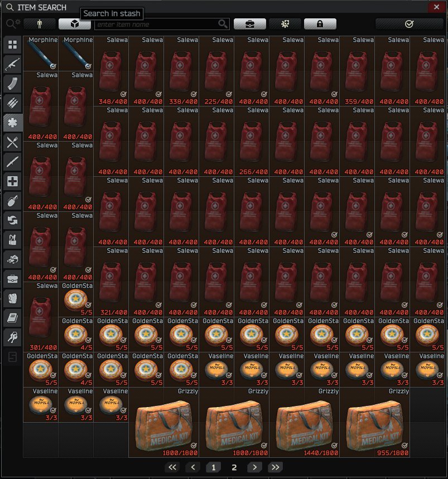The height and width of the screenshot is (479, 448).
Task: Go to next results page
Action: 254,467
